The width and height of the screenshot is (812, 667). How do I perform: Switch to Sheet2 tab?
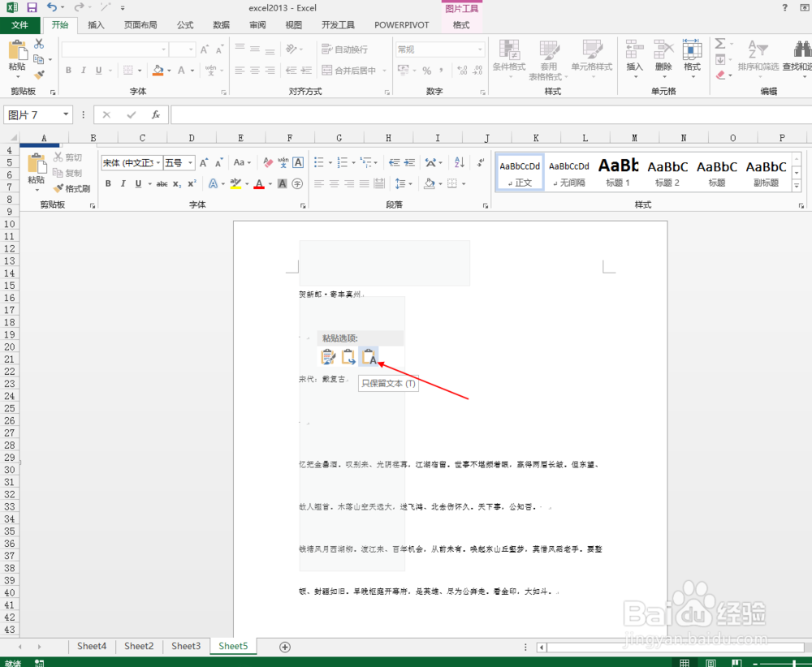(139, 646)
